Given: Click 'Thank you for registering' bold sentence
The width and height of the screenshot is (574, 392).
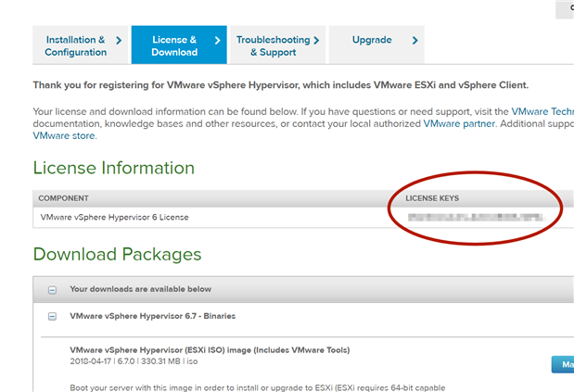Looking at the screenshot, I should 281,85.
